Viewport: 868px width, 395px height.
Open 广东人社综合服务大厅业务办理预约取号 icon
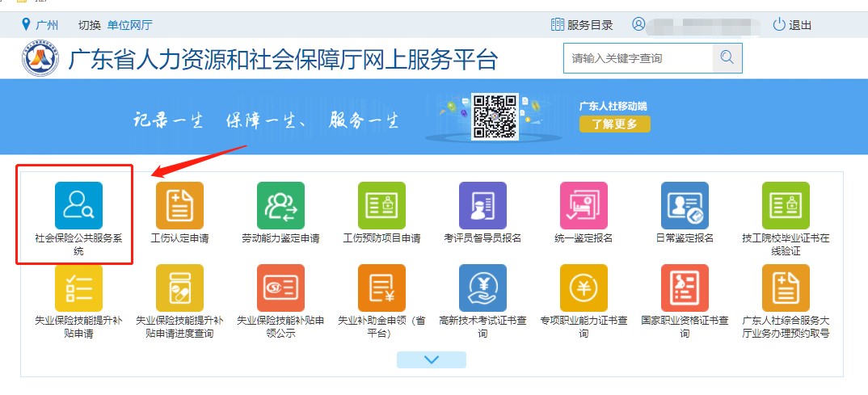pos(786,288)
